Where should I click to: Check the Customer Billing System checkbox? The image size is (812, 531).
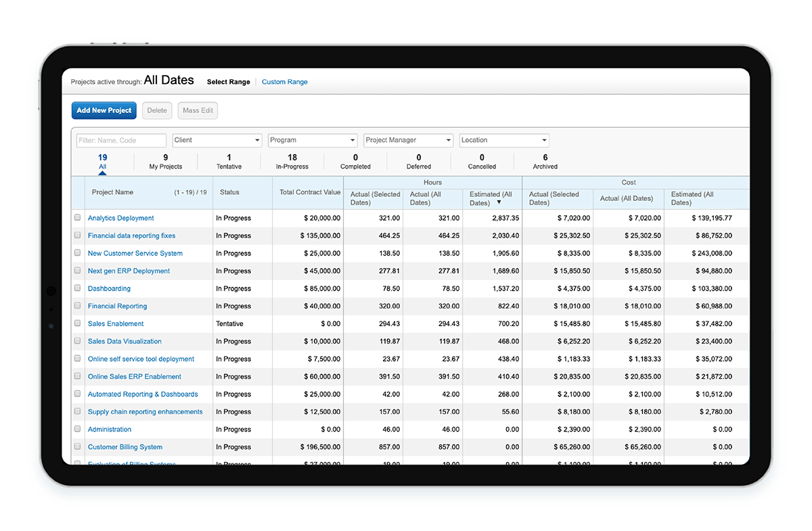click(78, 446)
